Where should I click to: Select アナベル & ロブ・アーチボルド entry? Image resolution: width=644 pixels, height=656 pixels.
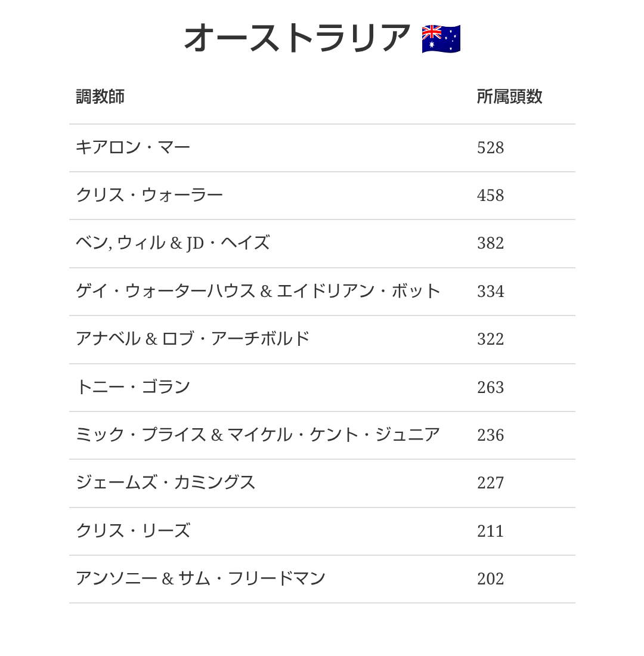[x=193, y=339]
